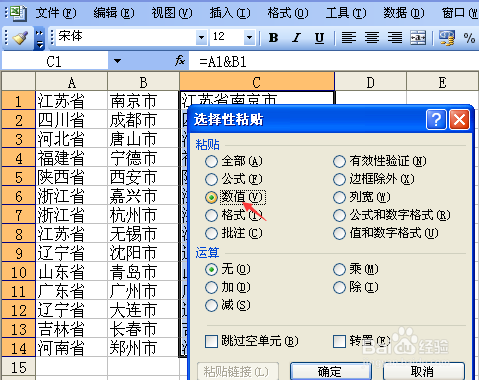Open the Name Box dropdown arrow
Image resolution: width=479 pixels, height=380 pixels.
pos(117,61)
